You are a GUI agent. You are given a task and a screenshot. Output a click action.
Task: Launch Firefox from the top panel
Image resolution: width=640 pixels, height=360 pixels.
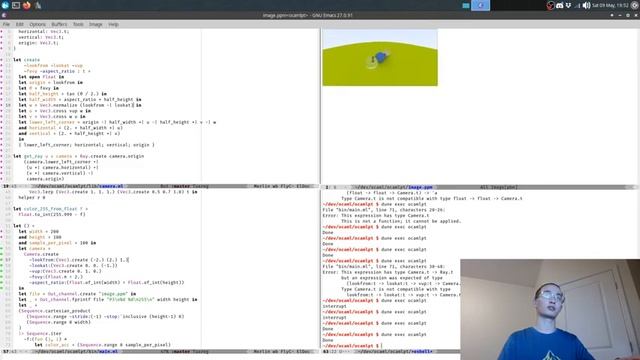click(x=27, y=5)
